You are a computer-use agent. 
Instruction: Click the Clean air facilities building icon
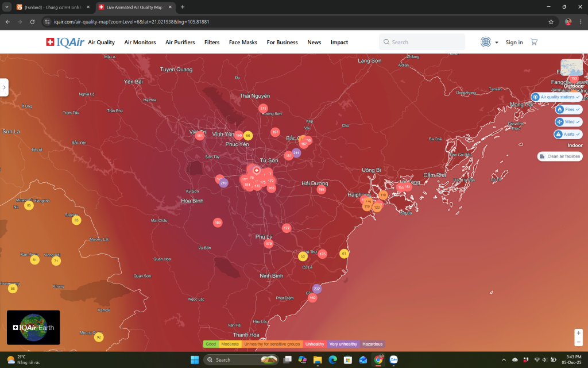[542, 156]
